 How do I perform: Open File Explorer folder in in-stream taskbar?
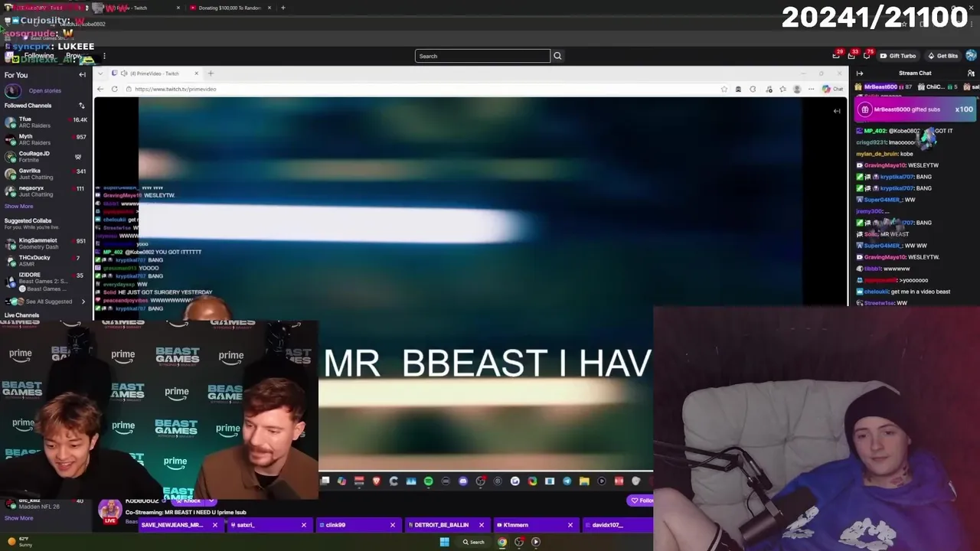click(584, 481)
